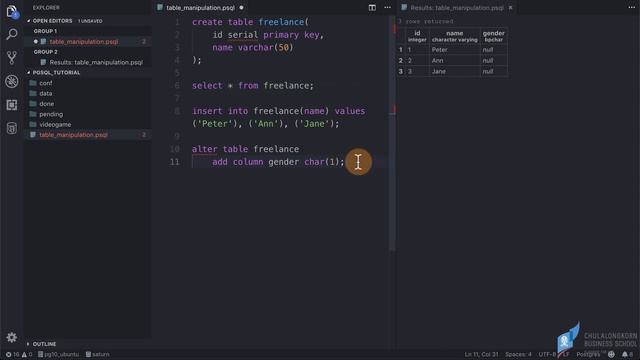640x360 pixels.
Task: Switch to Results: table_manipulation.psql tab
Action: [x=457, y=8]
